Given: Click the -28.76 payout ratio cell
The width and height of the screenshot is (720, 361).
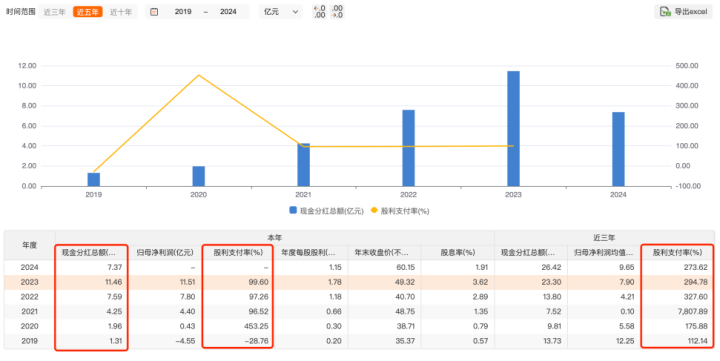Looking at the screenshot, I should (x=238, y=341).
